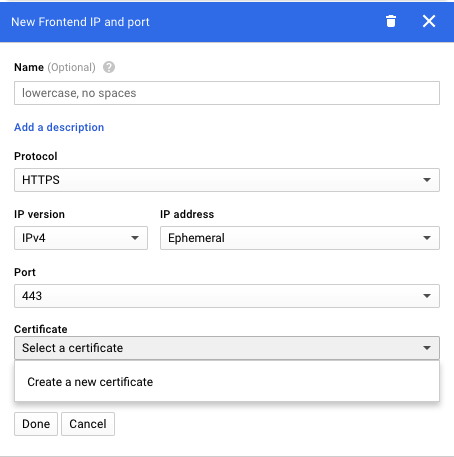This screenshot has width=454, height=457.
Task: Collapse the Select a certificate dropdown
Action: pos(227,348)
